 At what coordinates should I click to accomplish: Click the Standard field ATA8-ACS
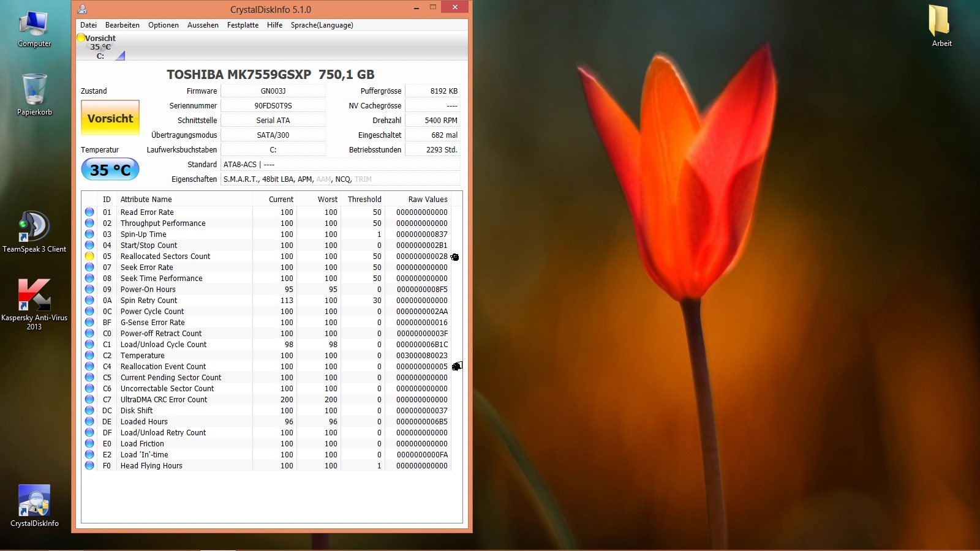pos(340,165)
